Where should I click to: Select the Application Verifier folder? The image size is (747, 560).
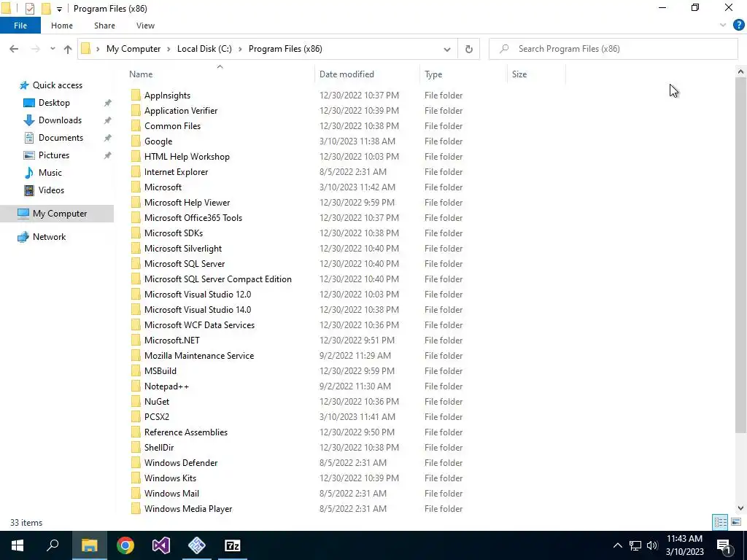[x=181, y=111]
